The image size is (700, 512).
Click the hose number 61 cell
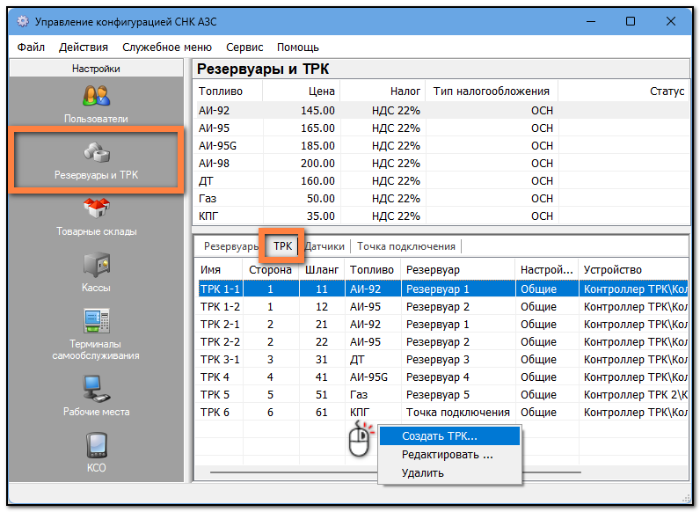coord(322,412)
